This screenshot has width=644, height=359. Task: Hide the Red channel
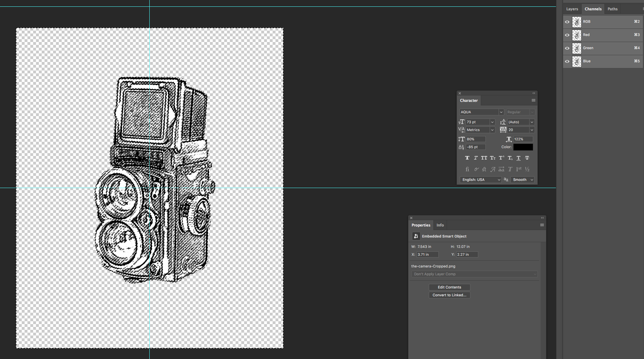coord(567,35)
